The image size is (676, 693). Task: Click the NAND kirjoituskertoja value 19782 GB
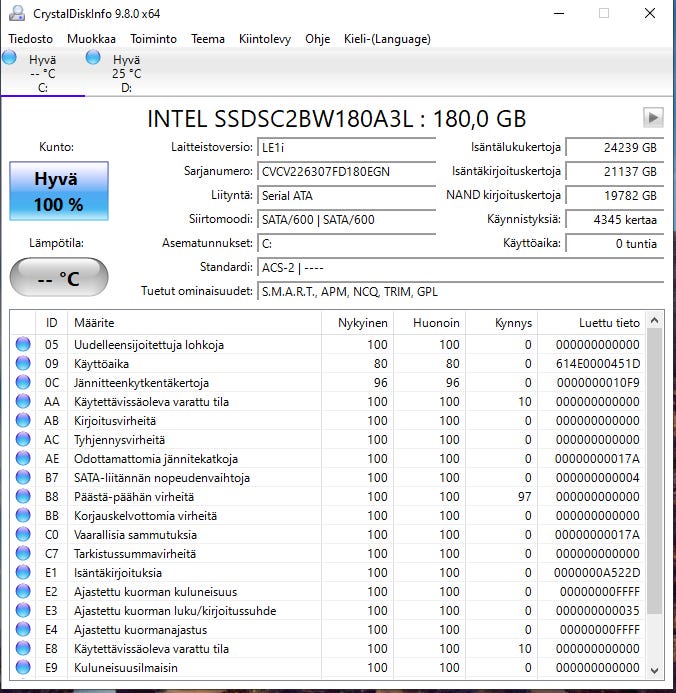coord(615,195)
